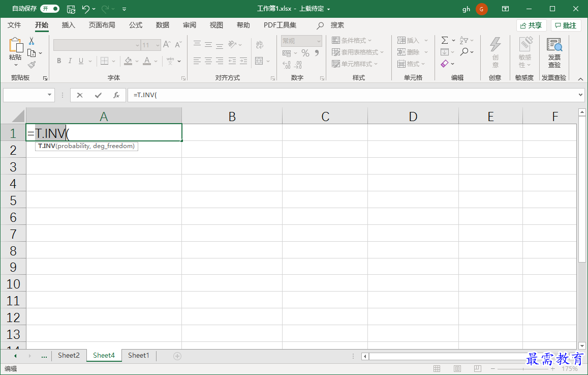Switch to the 页面布局 ribbon tab
The height and width of the screenshot is (375, 588).
(102, 25)
